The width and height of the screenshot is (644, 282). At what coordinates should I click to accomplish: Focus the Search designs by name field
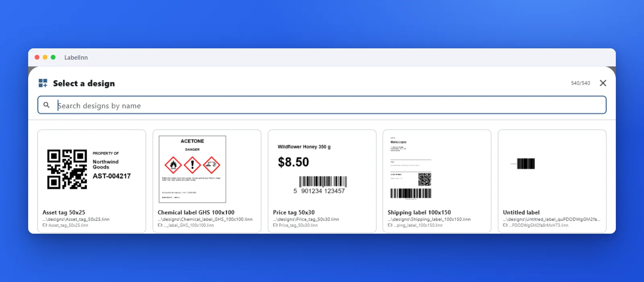[322, 105]
